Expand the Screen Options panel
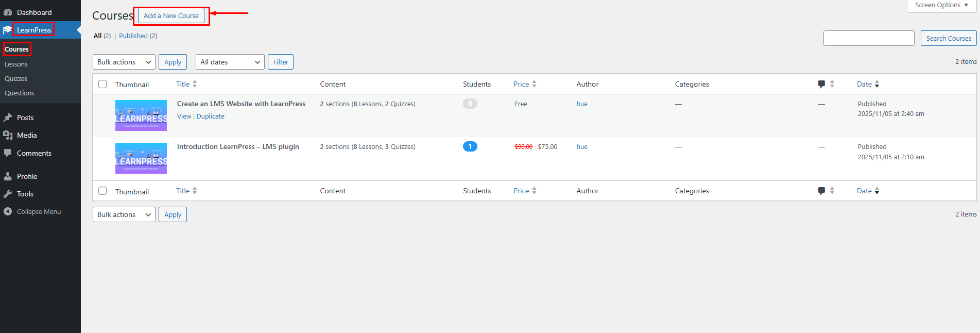 click(x=941, y=5)
